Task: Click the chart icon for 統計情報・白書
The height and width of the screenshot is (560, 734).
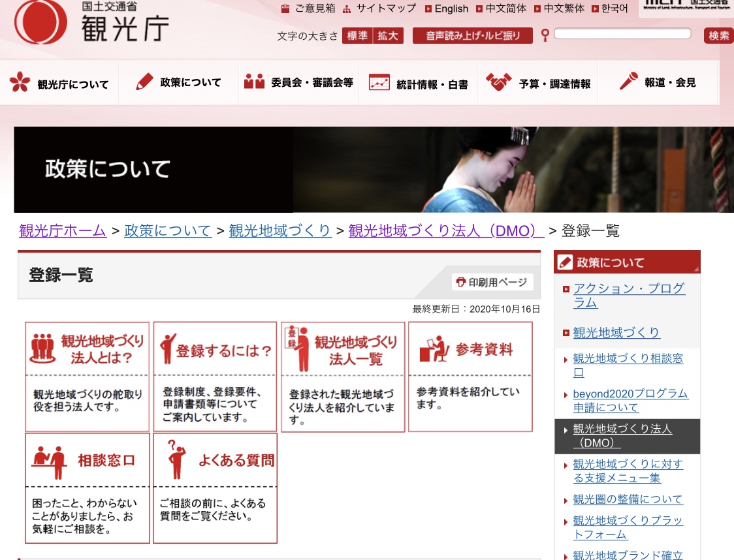Action: click(379, 82)
